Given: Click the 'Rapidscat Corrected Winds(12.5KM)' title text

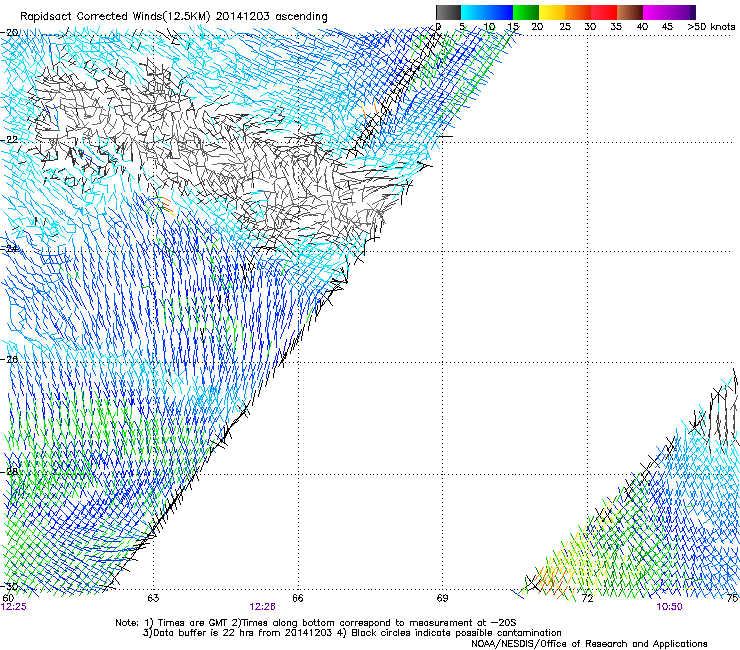Looking at the screenshot, I should pos(116,17).
